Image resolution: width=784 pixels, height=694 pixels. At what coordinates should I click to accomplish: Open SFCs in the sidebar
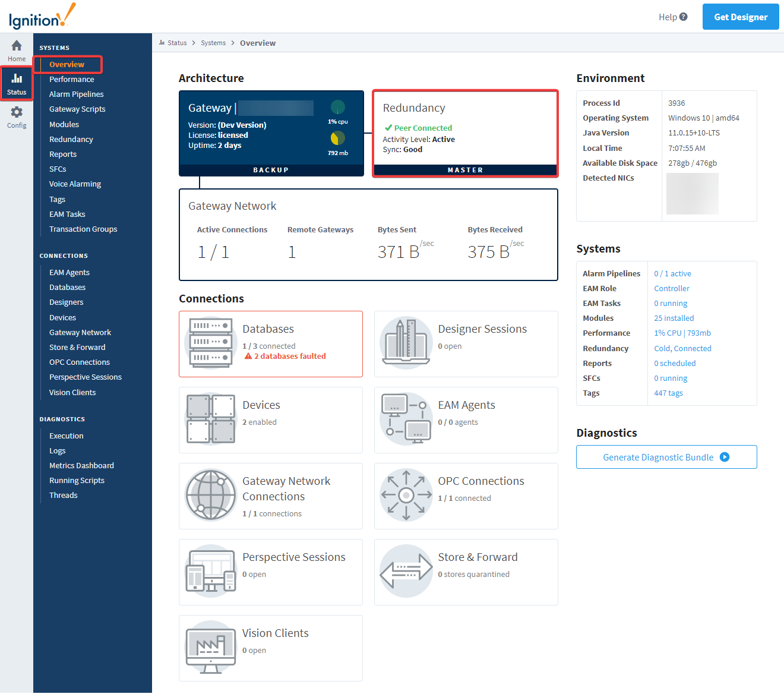58,169
